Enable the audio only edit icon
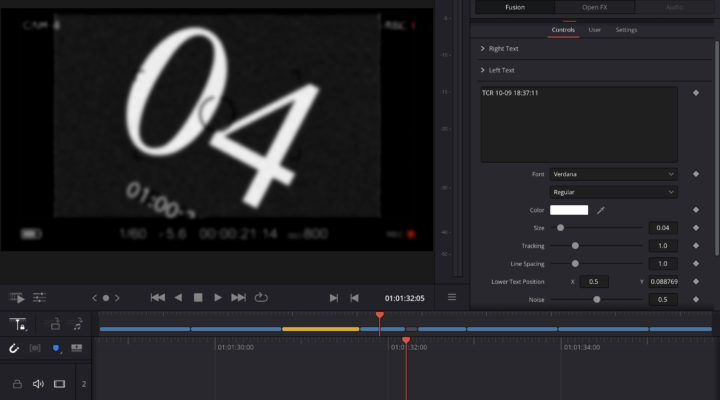Viewport: 720px width, 400px height. point(78,324)
